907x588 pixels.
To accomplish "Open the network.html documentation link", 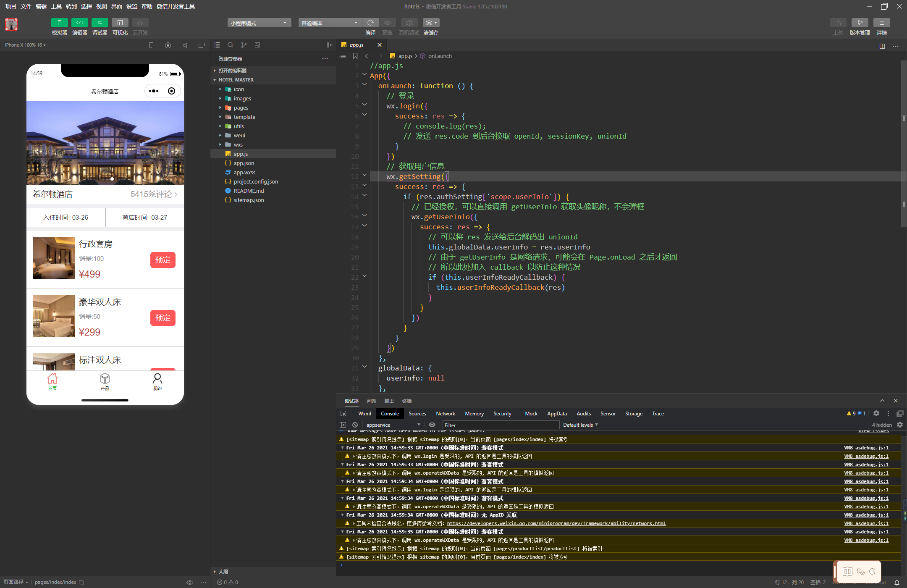I will 556,523.
